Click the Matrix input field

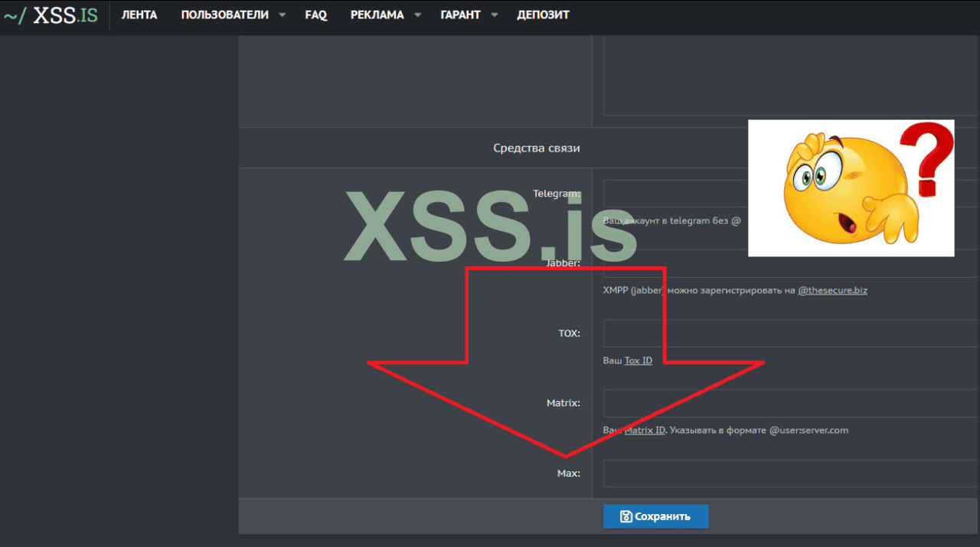792,403
